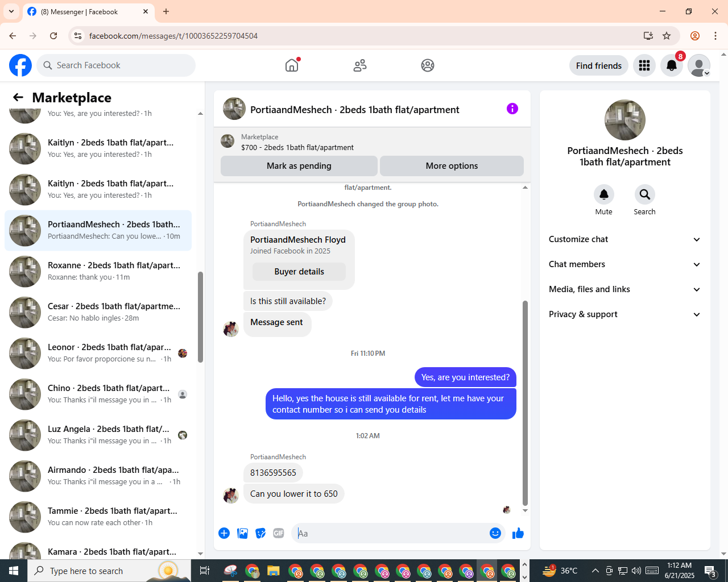Open Cesar conversation in list
This screenshot has height=582, width=728.
pyautogui.click(x=98, y=313)
